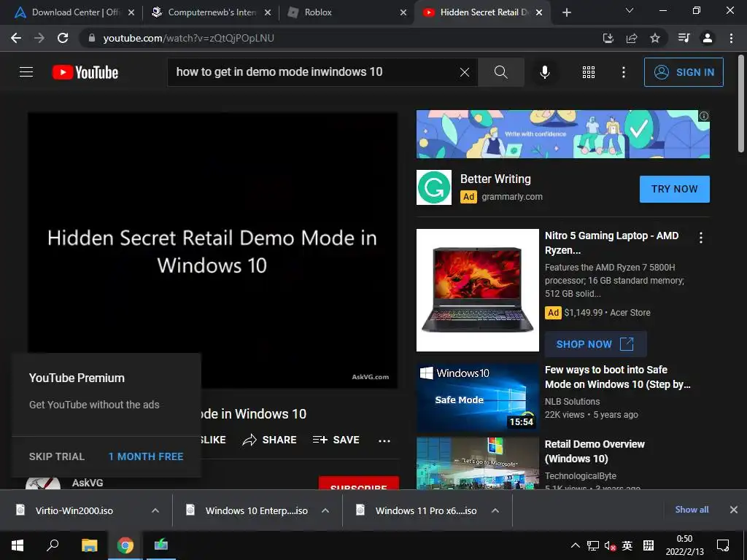Bookmark this page with star icon

[x=655, y=38]
